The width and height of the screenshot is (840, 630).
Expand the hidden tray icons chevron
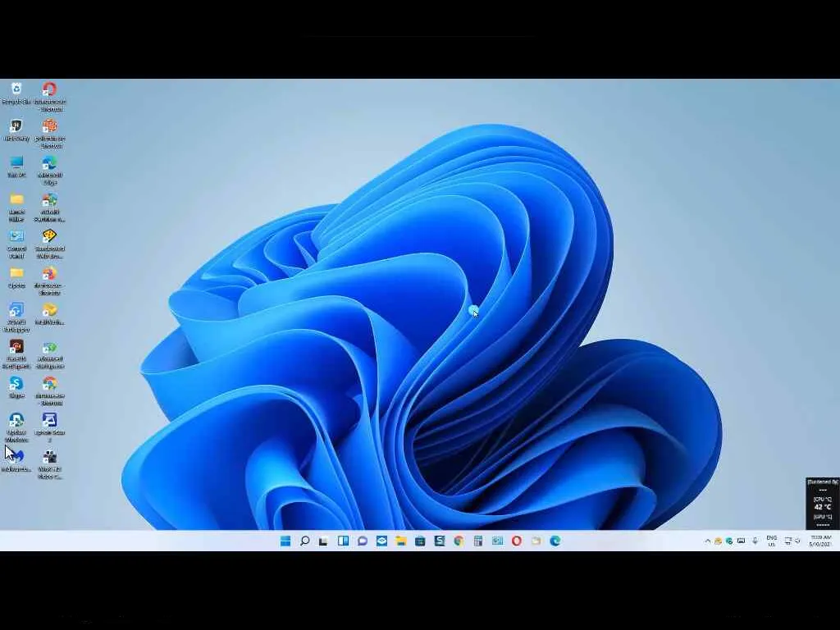(x=708, y=541)
